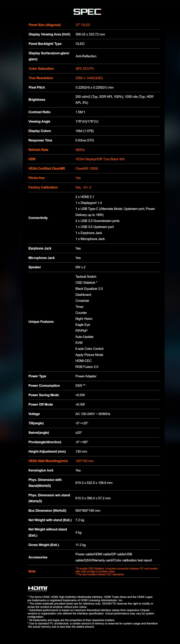Click the OSD Sidekick footnote text
180x644 pixels.
click(116, 570)
